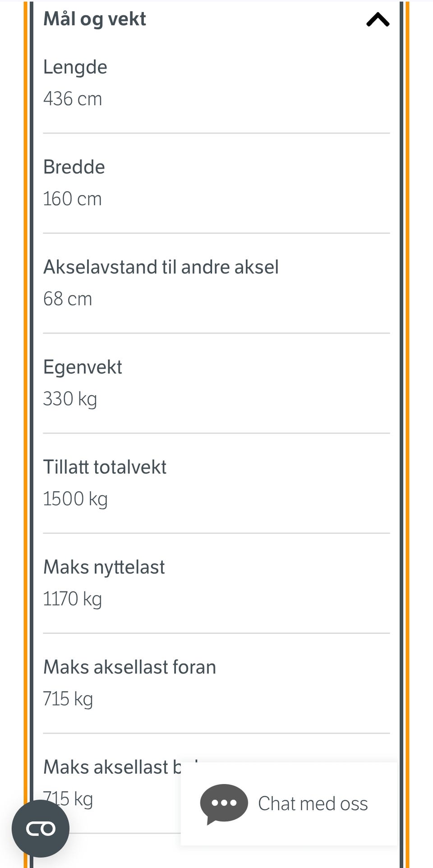This screenshot has height=868, width=433.
Task: Select the Bredde label
Action: [x=74, y=167]
